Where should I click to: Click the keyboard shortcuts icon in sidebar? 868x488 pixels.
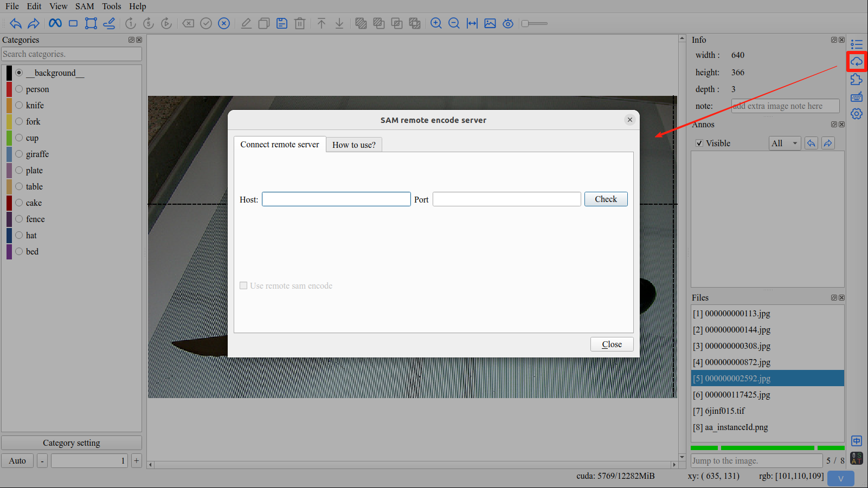[857, 97]
